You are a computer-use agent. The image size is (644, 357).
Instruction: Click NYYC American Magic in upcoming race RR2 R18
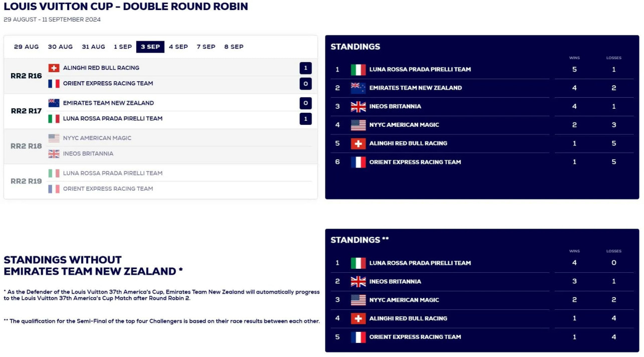pyautogui.click(x=97, y=138)
